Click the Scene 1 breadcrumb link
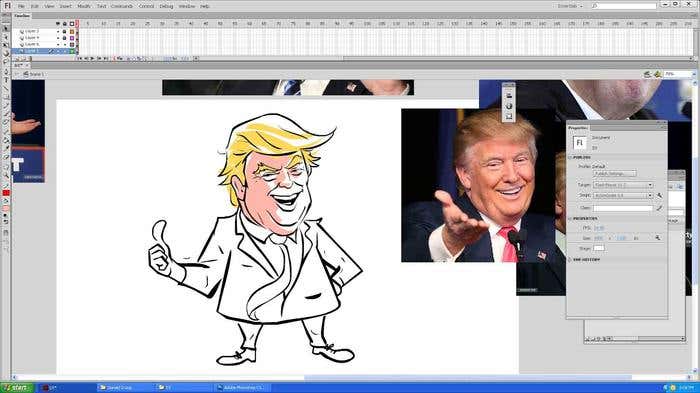The width and height of the screenshot is (700, 393). [x=37, y=74]
